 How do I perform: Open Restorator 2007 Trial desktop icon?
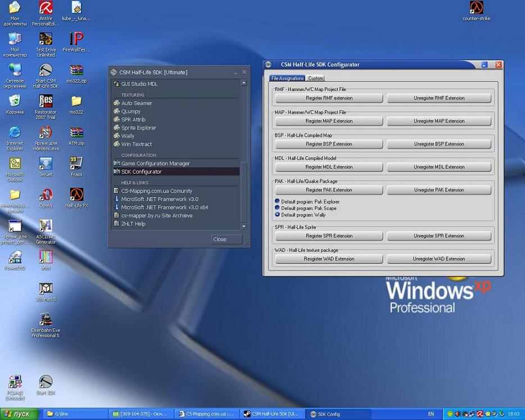(x=46, y=106)
